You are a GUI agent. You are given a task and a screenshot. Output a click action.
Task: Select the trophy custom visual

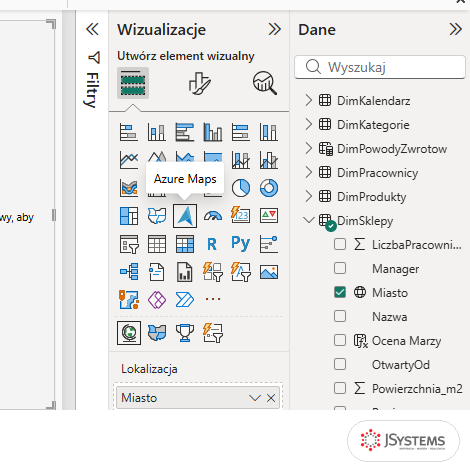(185, 333)
